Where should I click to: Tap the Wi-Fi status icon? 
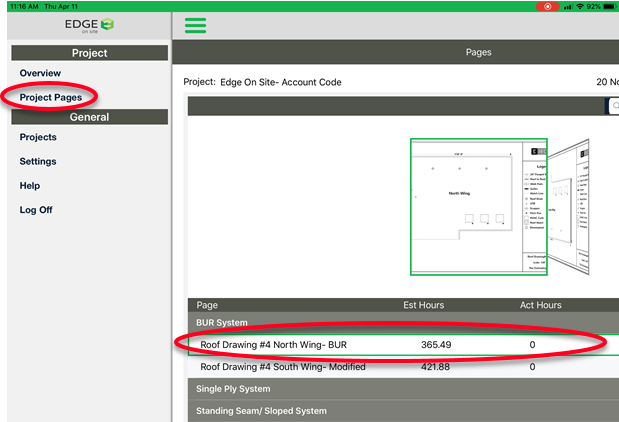pyautogui.click(x=580, y=6)
